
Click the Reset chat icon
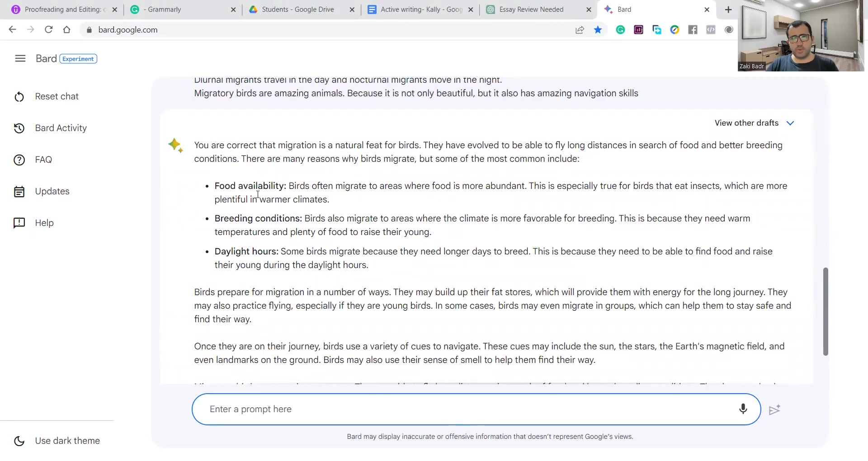click(x=19, y=97)
